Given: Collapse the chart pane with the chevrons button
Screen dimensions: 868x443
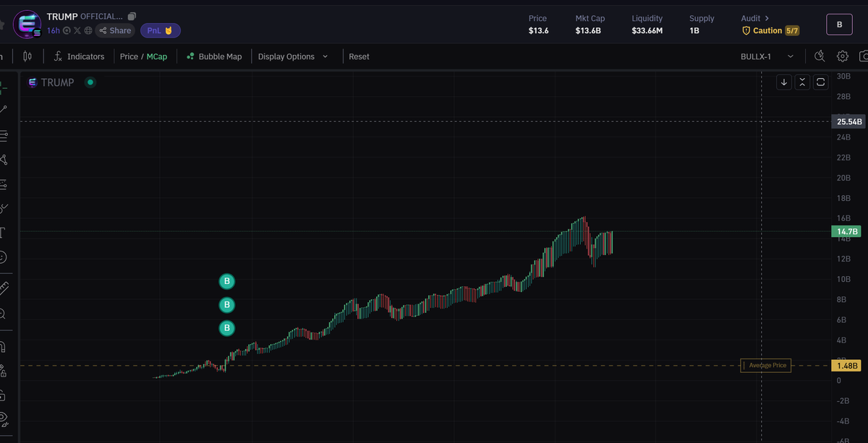Looking at the screenshot, I should 802,82.
